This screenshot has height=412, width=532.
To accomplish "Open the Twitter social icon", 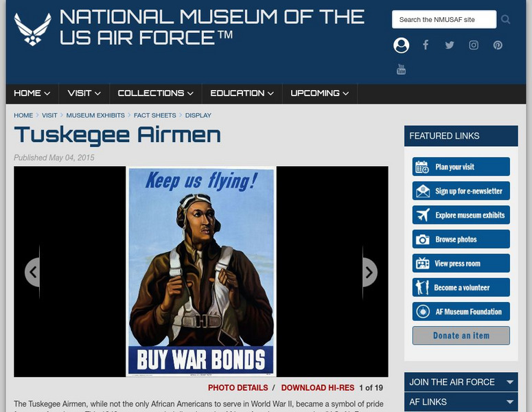I will point(450,45).
